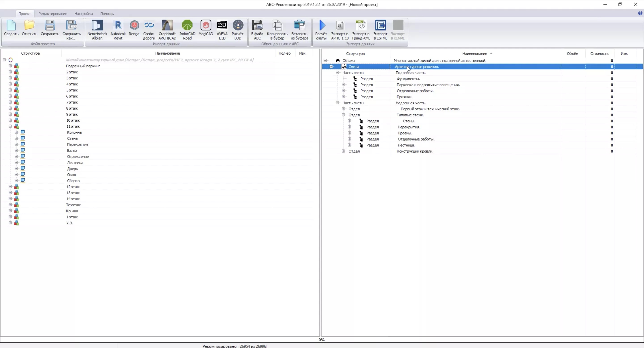The image size is (644, 348).
Task: Expand the Конструкции кровли Отдел node
Action: pos(343,151)
